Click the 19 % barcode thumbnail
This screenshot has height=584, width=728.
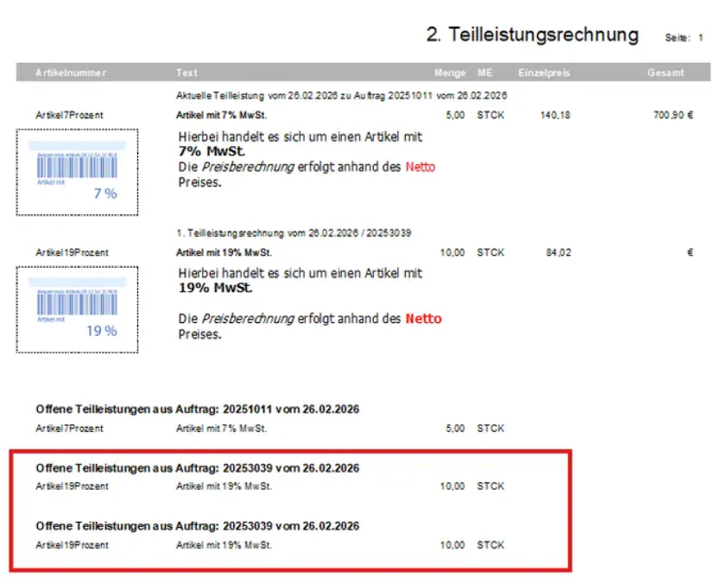(77, 309)
